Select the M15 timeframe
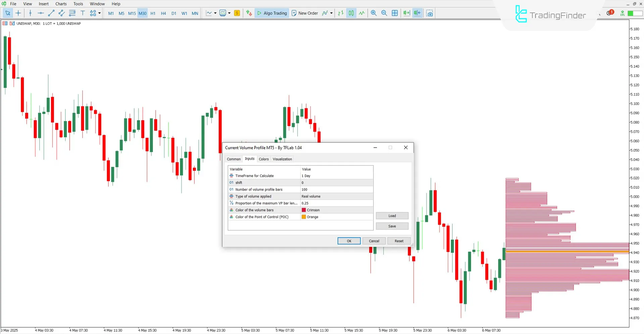The image size is (644, 334). coord(132,13)
